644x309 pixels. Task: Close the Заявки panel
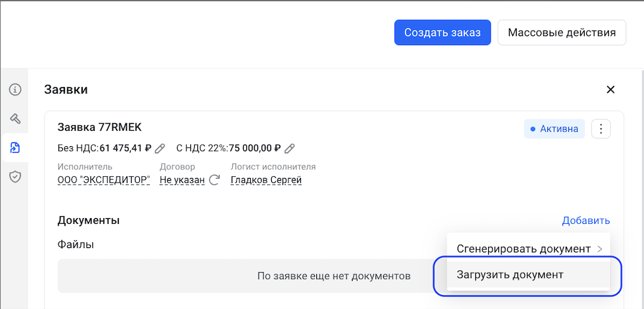[611, 90]
